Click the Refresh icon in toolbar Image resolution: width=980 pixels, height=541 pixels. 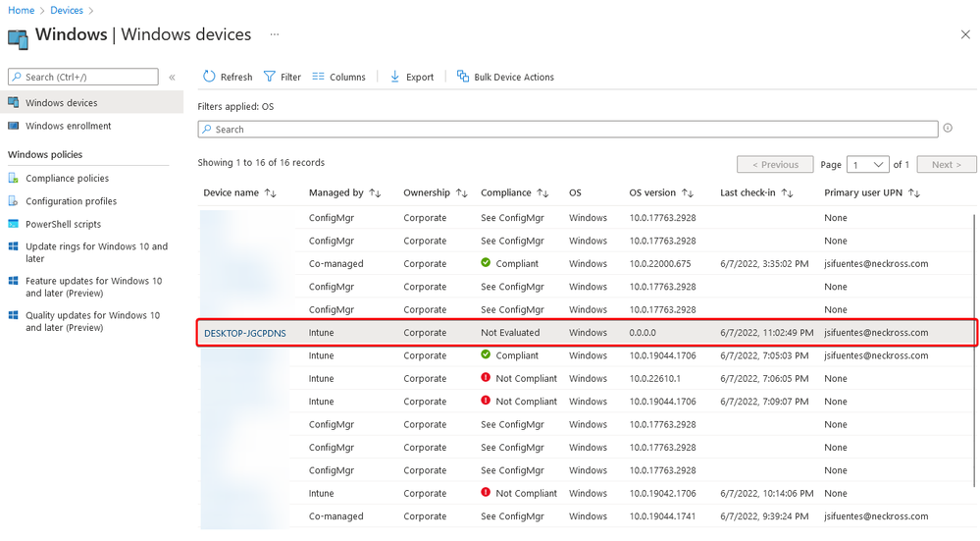[209, 77]
